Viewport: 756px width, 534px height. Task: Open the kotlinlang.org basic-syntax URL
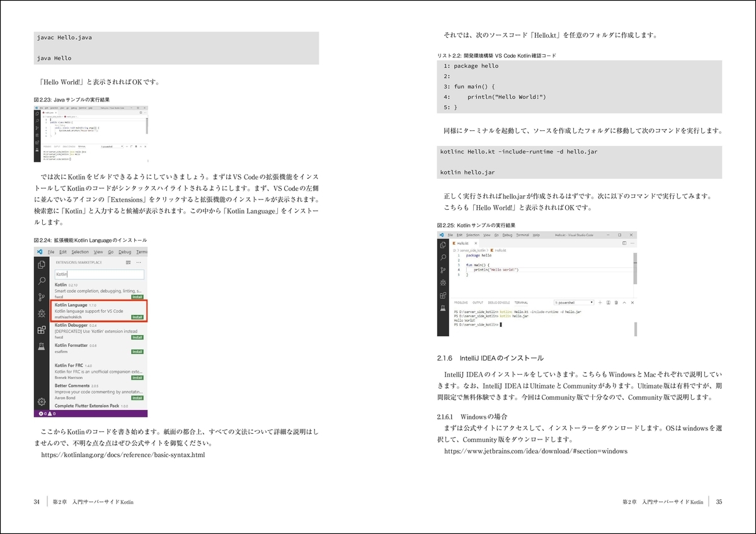pyautogui.click(x=123, y=454)
